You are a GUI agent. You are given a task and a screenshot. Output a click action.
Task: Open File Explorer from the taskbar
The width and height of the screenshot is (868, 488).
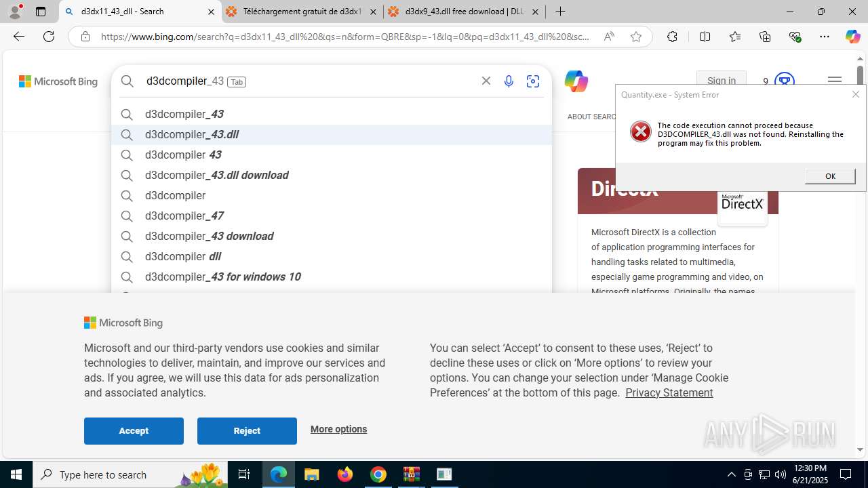point(312,474)
